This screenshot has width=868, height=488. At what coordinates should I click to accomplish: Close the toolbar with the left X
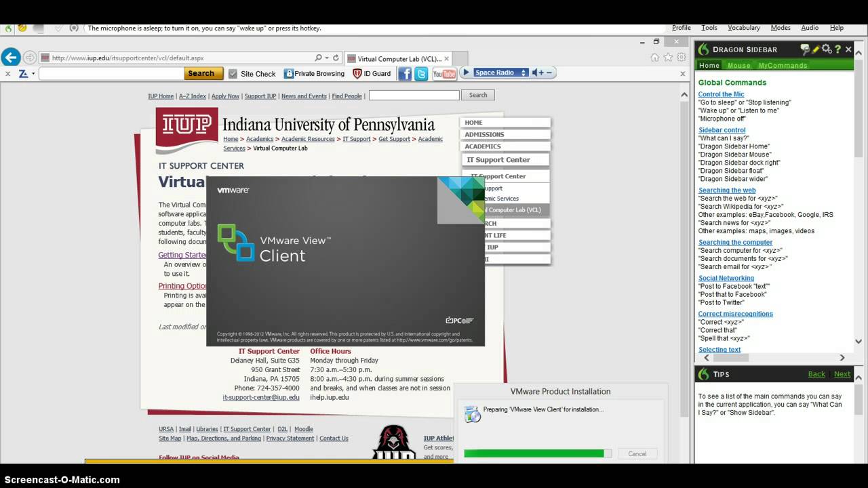(7, 73)
